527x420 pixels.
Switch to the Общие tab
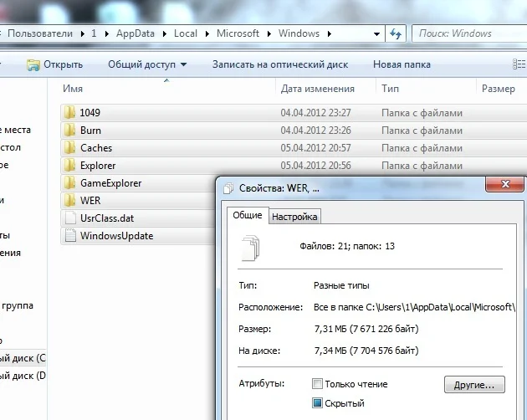click(248, 215)
